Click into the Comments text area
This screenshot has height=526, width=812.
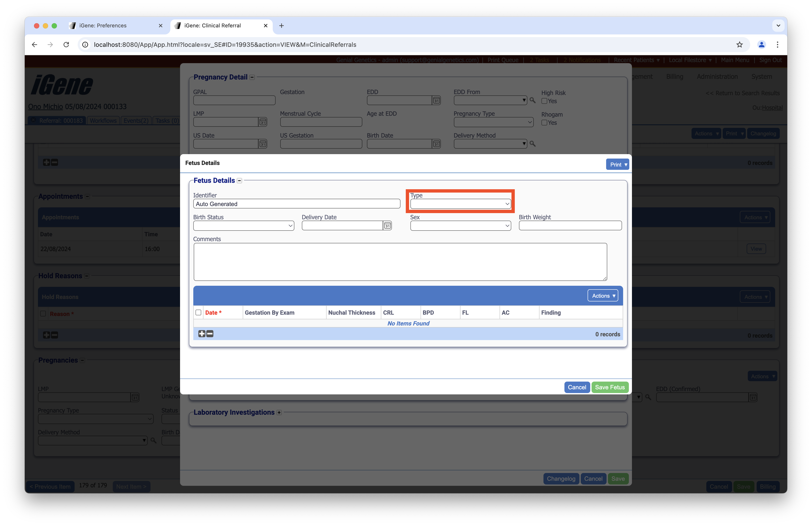tap(400, 262)
